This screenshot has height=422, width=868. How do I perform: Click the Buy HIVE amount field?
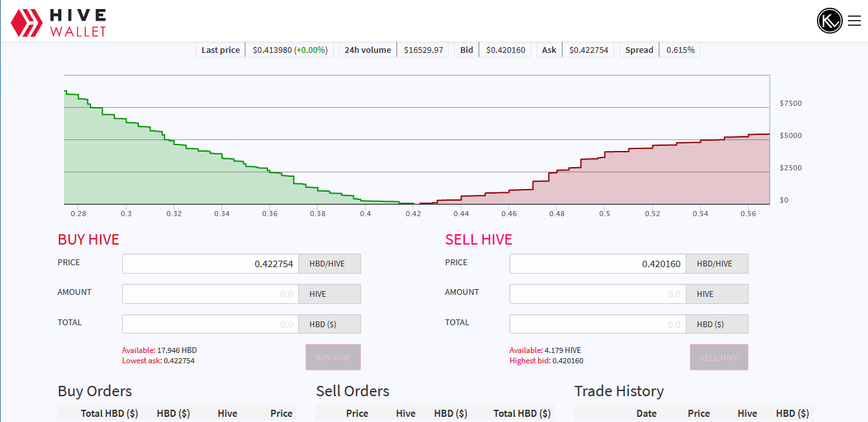(x=211, y=294)
